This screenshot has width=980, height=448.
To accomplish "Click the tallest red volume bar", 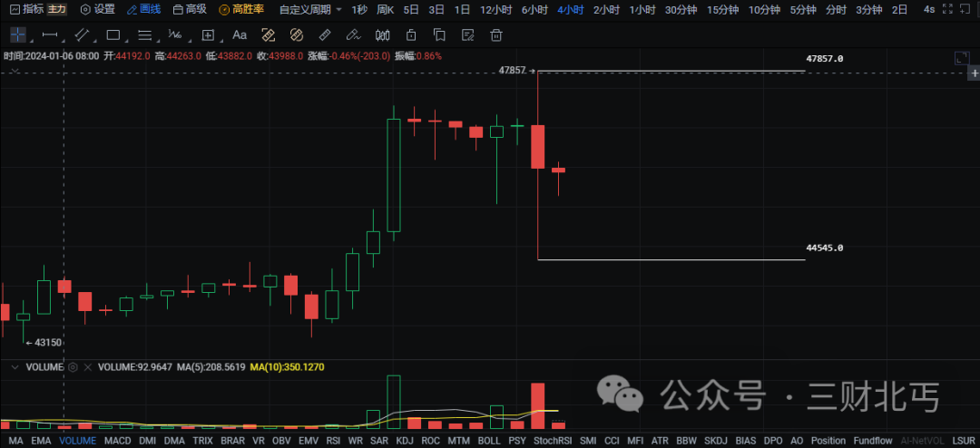I will [x=538, y=405].
